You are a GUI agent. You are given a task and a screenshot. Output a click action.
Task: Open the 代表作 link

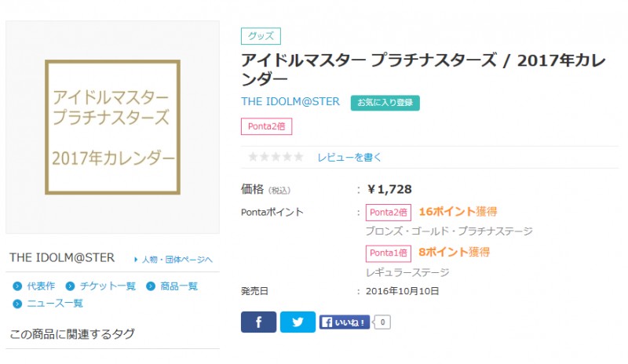[41, 286]
